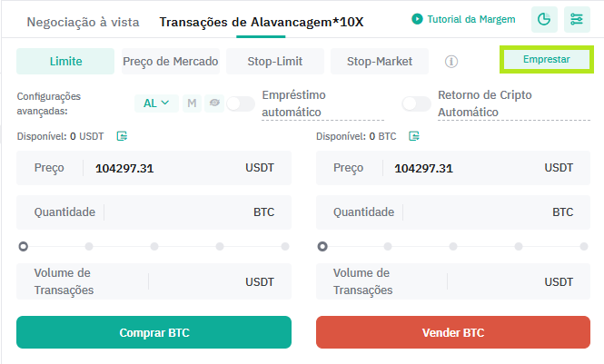Image resolution: width=604 pixels, height=364 pixels.
Task: Click the order type info icon
Action: click(x=451, y=61)
